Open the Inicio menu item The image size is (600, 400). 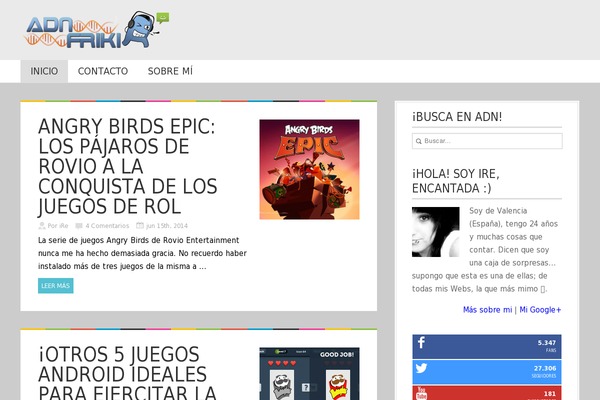(44, 71)
